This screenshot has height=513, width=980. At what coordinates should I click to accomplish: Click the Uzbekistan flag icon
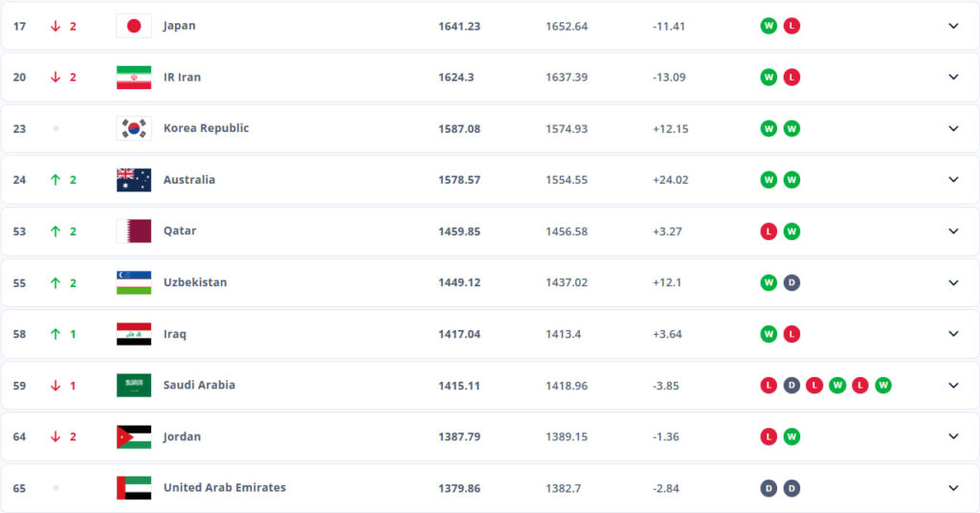134,282
